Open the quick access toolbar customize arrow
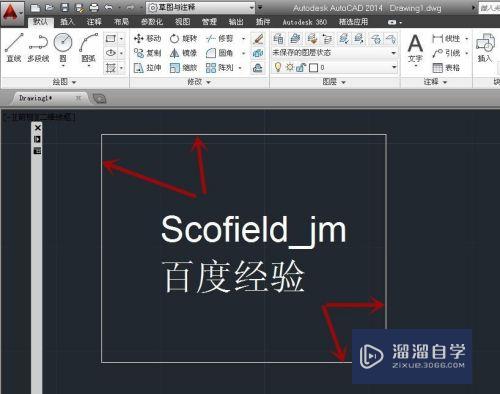Image resolution: width=500 pixels, height=394 pixels. (x=260, y=7)
